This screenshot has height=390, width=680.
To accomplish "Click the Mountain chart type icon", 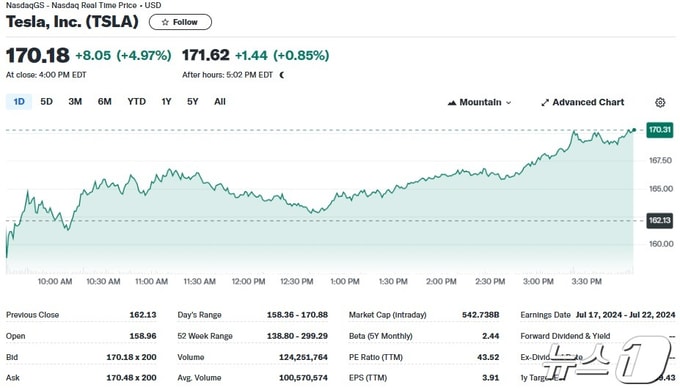I will pyautogui.click(x=452, y=103).
